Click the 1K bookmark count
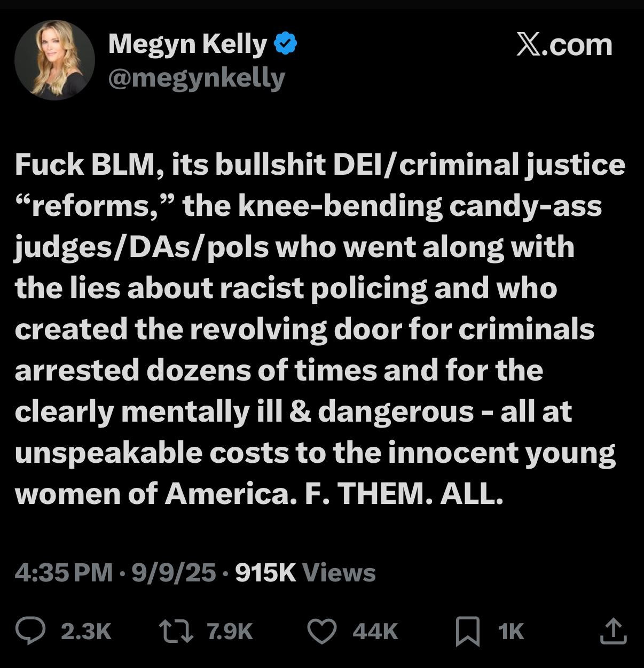644x668 pixels. [511, 632]
